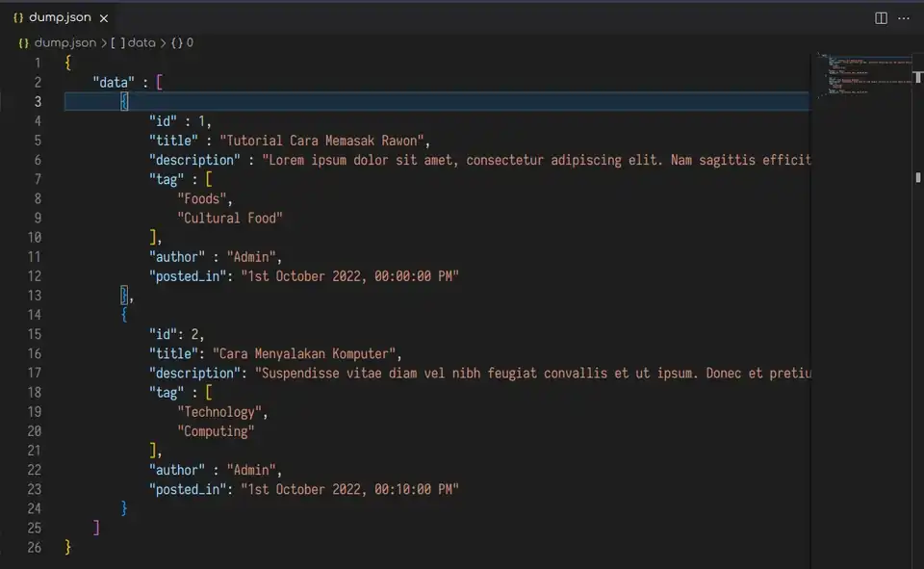Image resolution: width=924 pixels, height=569 pixels.
Task: Click line number 3 in gutter
Action: coord(38,101)
